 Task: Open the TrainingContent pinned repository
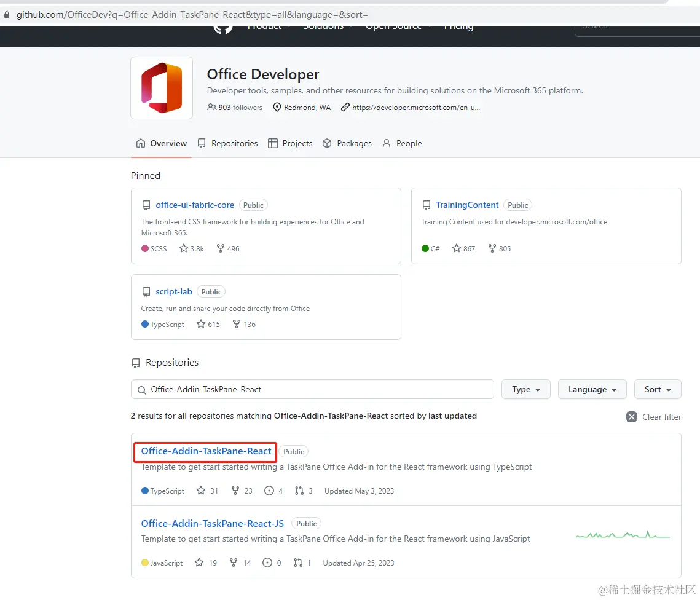[467, 205]
